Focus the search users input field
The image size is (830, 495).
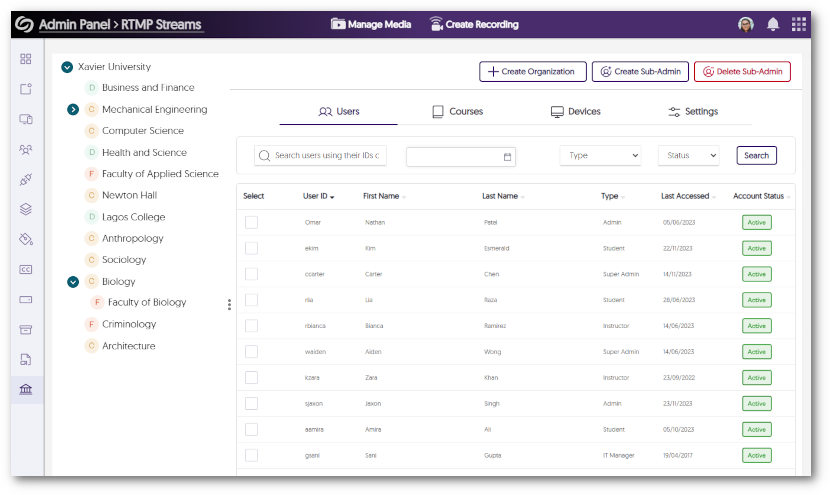(320, 156)
